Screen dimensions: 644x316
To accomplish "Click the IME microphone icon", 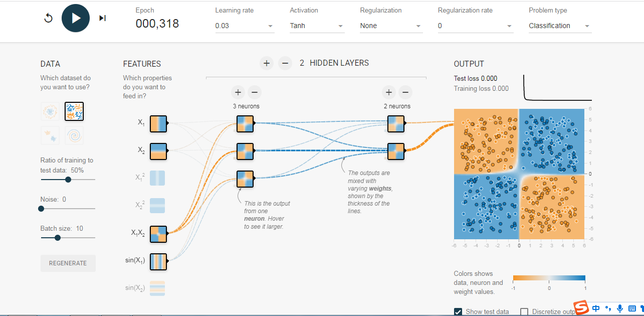I will (x=620, y=308).
